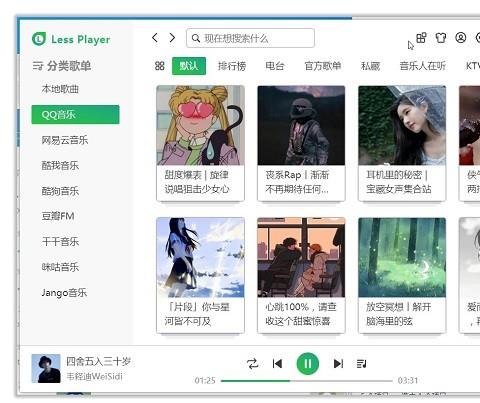Go back with the left arrow

coord(154,38)
